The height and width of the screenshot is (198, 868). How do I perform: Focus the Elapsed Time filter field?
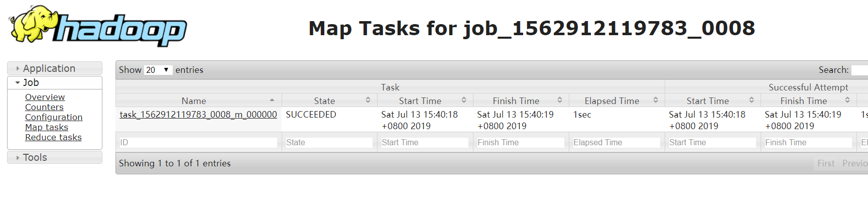(616, 143)
